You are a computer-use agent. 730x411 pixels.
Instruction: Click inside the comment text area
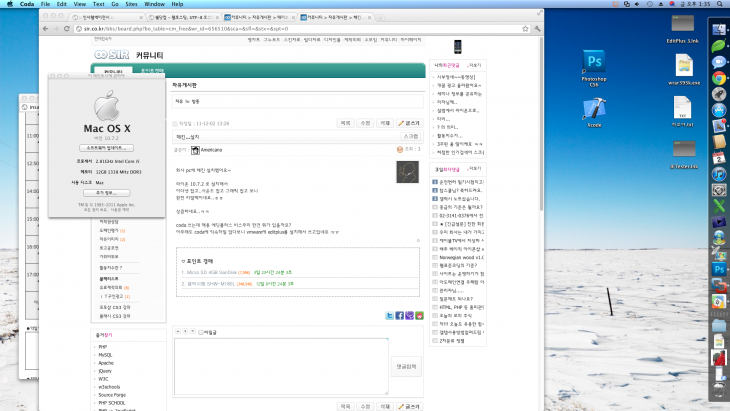[x=281, y=366]
